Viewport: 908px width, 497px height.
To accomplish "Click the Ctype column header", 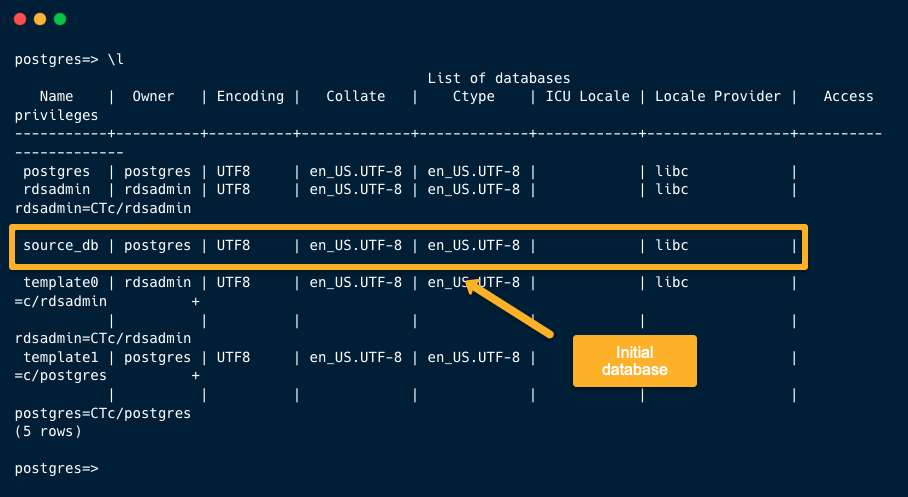I will click(474, 96).
